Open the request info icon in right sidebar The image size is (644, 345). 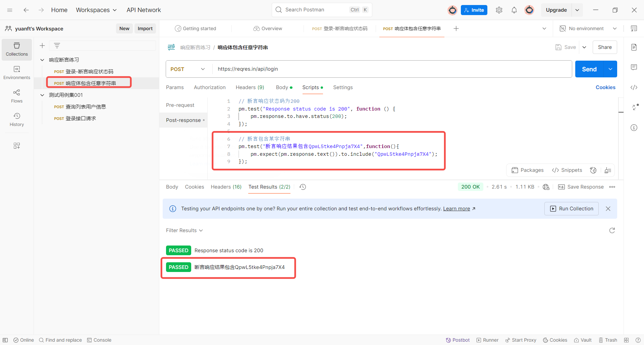(x=634, y=128)
